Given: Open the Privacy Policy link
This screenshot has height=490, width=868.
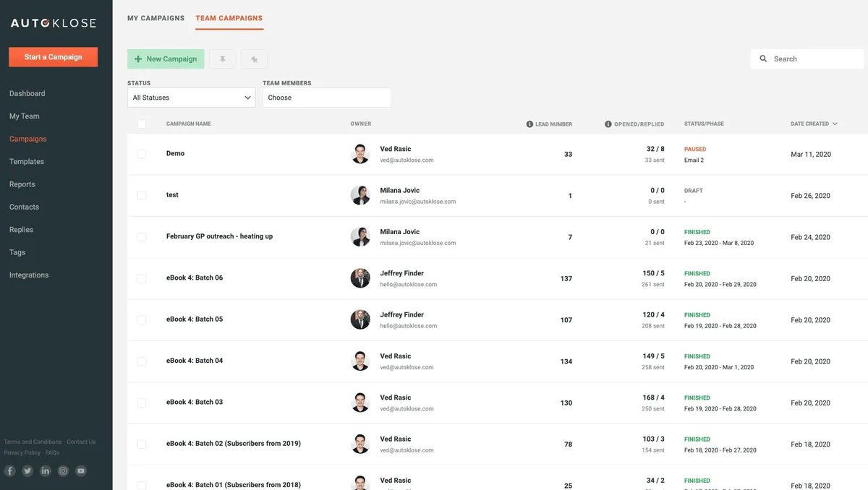Looking at the screenshot, I should click(x=22, y=452).
